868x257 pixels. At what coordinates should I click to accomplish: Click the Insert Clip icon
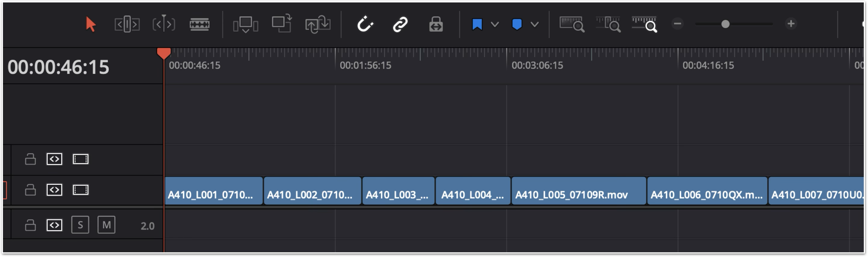246,24
